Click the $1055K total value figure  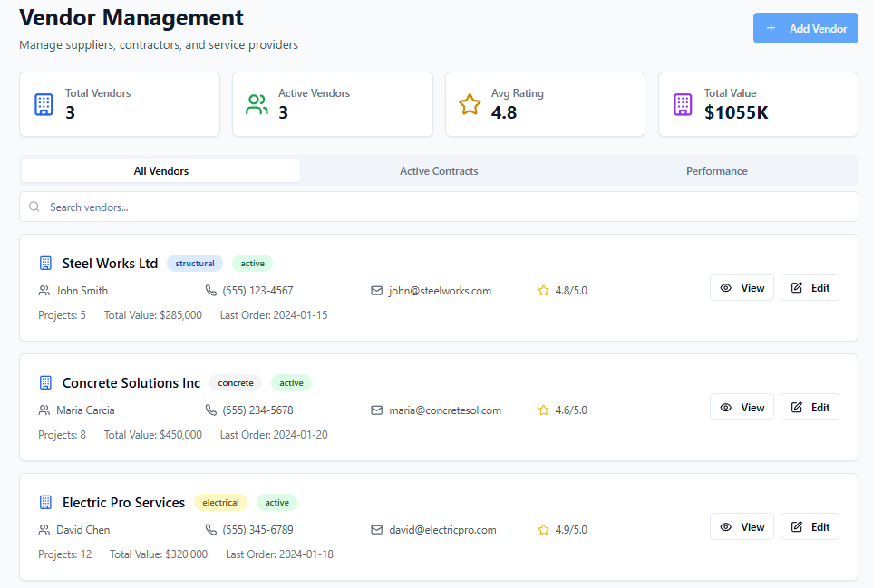736,112
